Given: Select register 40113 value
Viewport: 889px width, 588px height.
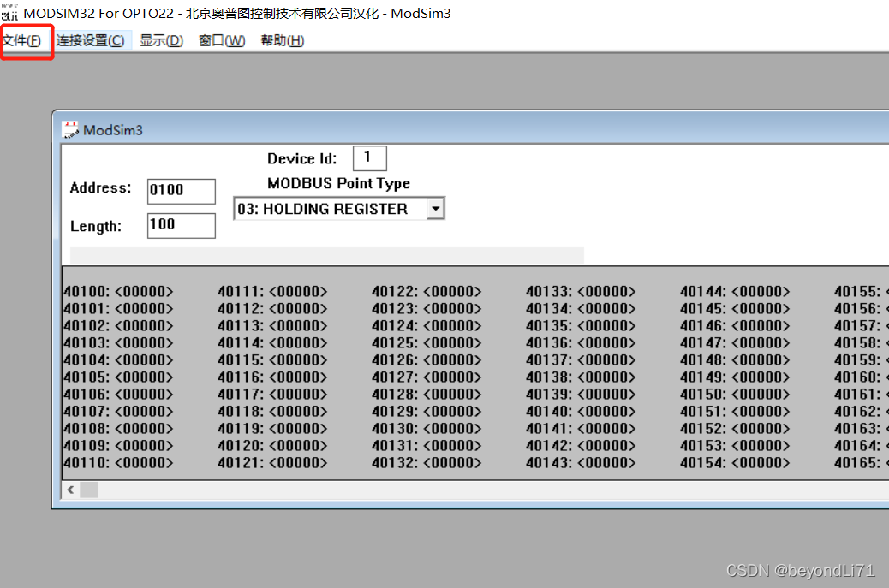Looking at the screenshot, I should (x=298, y=326).
